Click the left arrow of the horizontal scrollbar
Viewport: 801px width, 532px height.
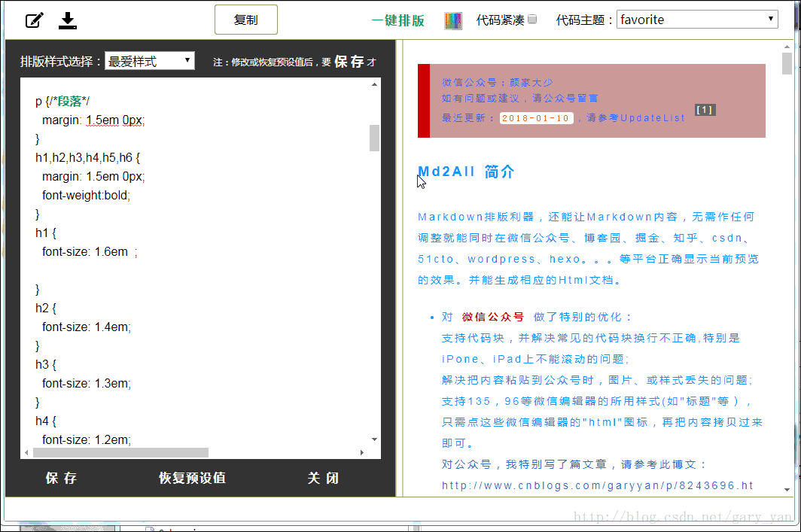pyautogui.click(x=26, y=452)
